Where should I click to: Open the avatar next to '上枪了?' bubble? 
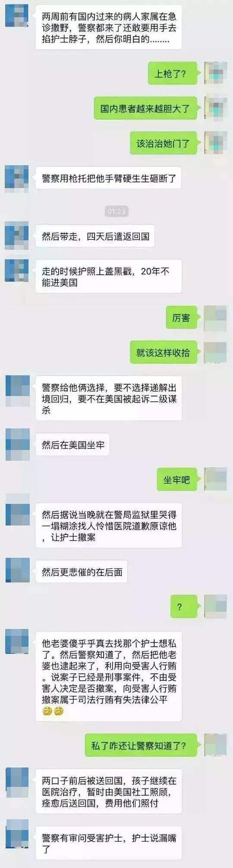(216, 73)
